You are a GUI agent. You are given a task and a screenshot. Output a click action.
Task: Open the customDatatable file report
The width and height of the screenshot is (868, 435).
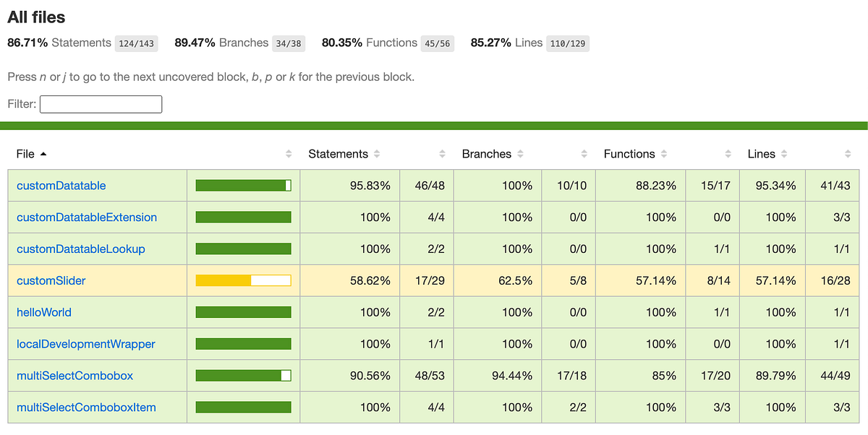pos(61,186)
